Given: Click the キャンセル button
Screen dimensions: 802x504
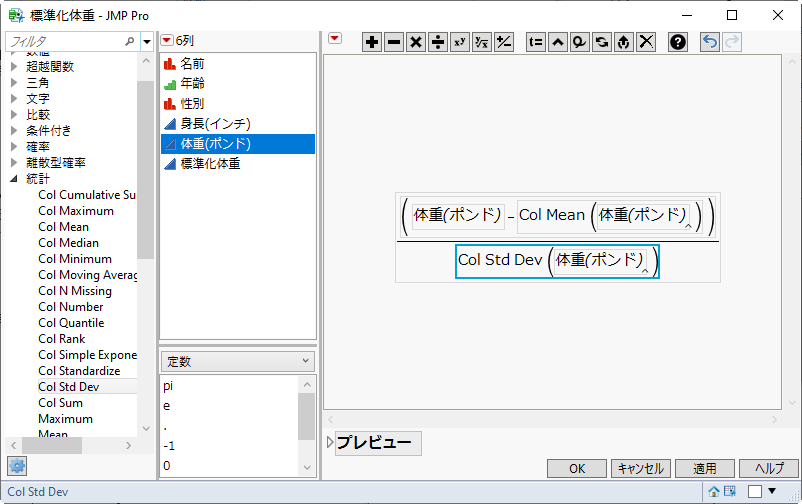Looking at the screenshot, I should click(x=641, y=469).
